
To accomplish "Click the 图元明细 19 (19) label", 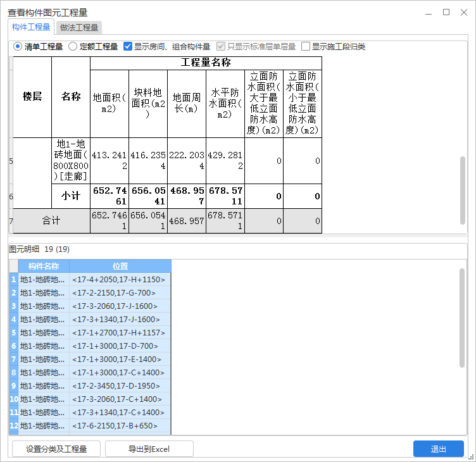I will (39, 249).
